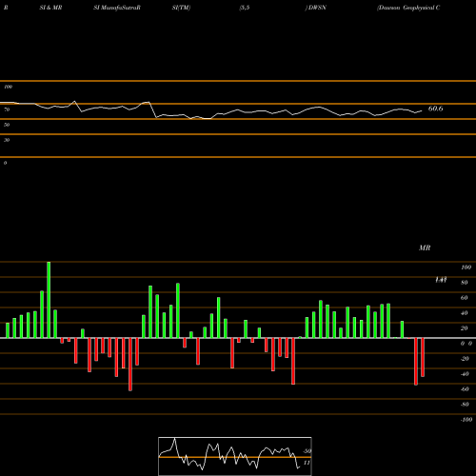Click the last red MR histogram bar
The image size is (476, 476).
click(x=423, y=357)
